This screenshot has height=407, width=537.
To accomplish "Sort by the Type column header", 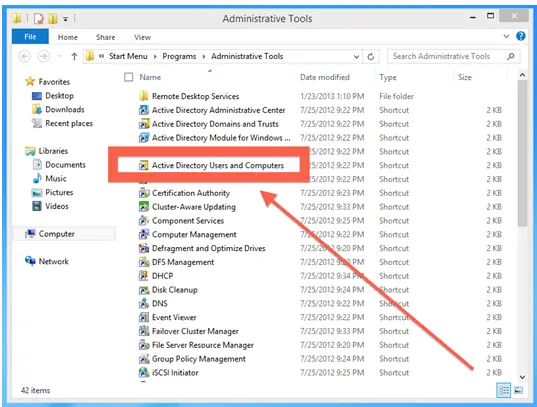I will 388,77.
